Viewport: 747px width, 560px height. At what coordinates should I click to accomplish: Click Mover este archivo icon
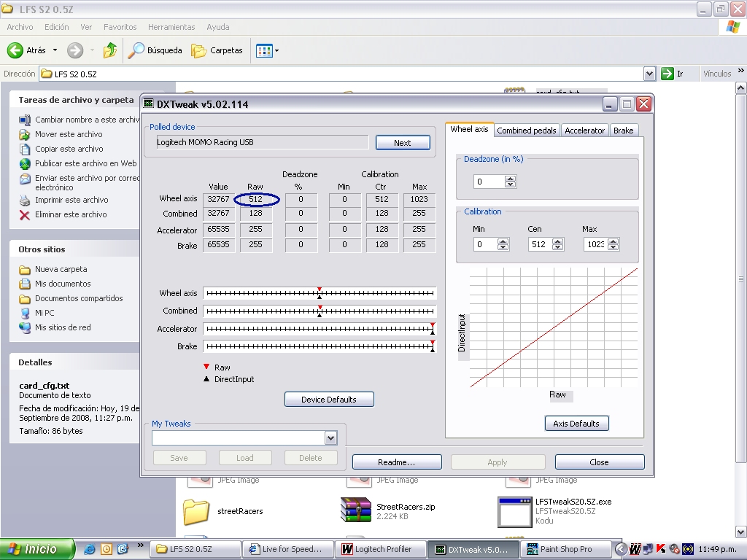coord(25,134)
